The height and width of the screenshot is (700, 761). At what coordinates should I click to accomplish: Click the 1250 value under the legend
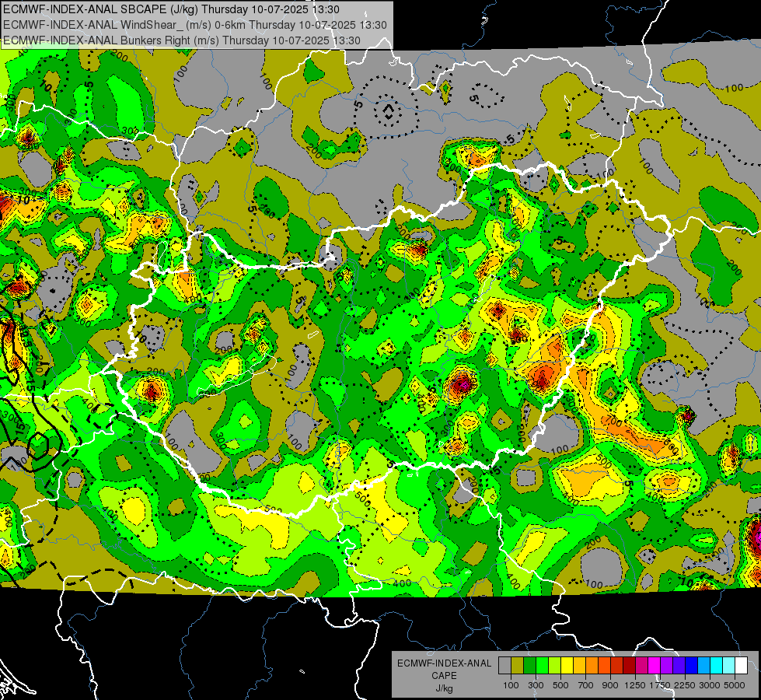tap(635, 685)
